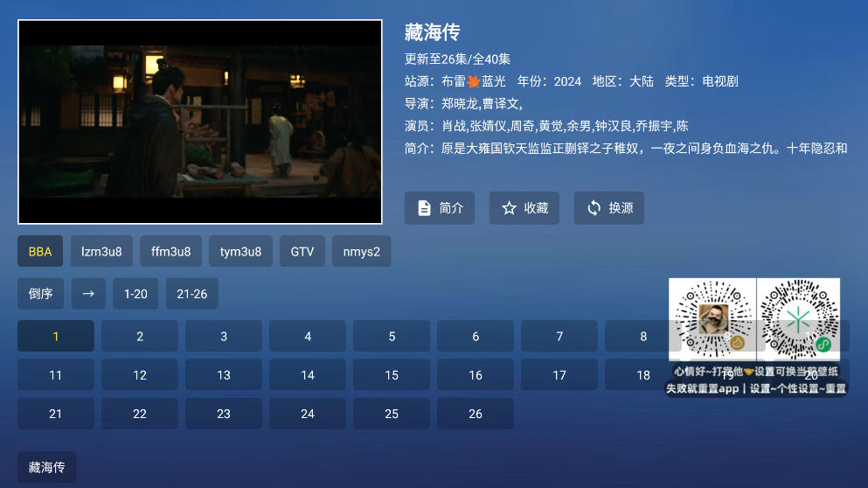Play episode 26
868x488 pixels.
click(x=476, y=414)
